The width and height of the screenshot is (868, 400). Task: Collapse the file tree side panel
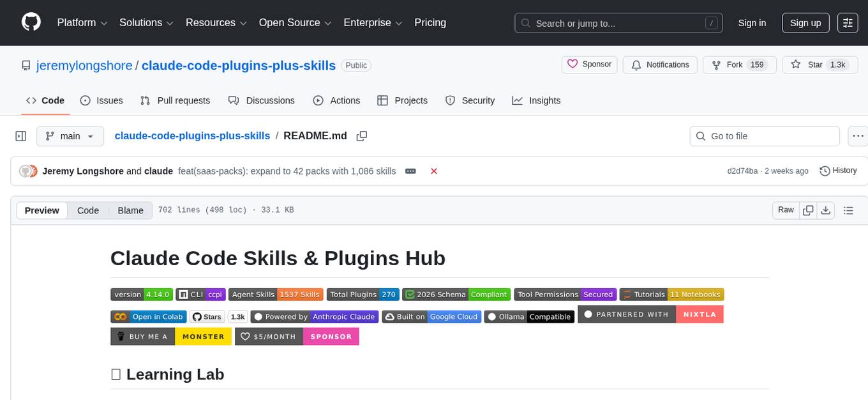pyautogui.click(x=20, y=135)
